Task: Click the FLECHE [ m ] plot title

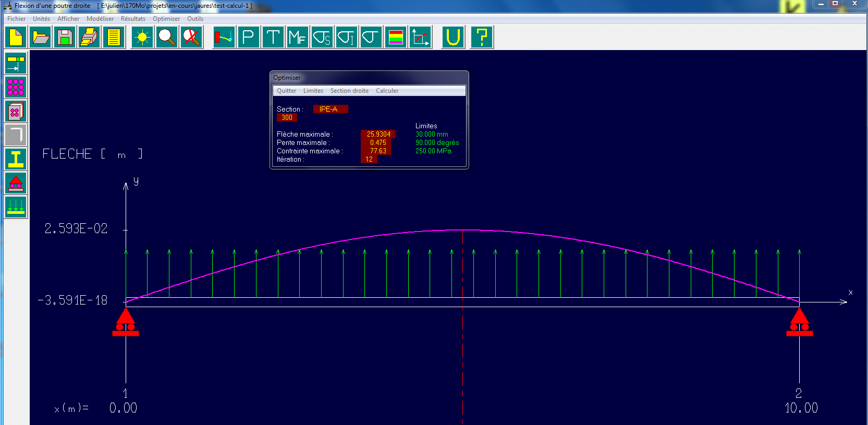Action: tap(92, 154)
